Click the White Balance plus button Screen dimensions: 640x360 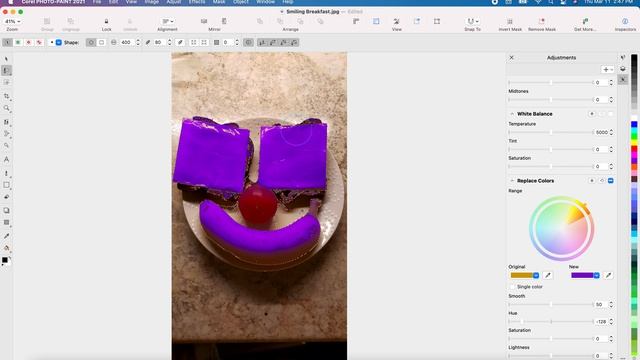[592, 114]
